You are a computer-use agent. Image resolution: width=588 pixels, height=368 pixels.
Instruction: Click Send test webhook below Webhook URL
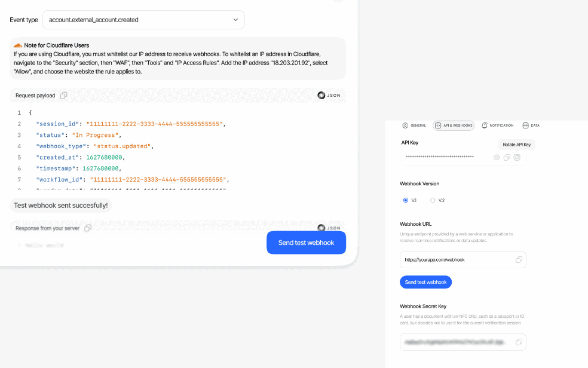pyautogui.click(x=425, y=282)
